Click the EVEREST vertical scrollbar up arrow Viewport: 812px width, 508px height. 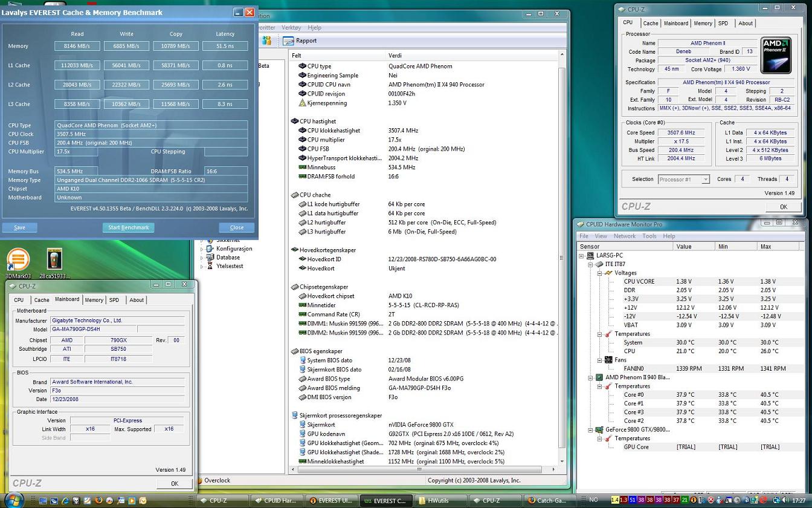tap(561, 54)
